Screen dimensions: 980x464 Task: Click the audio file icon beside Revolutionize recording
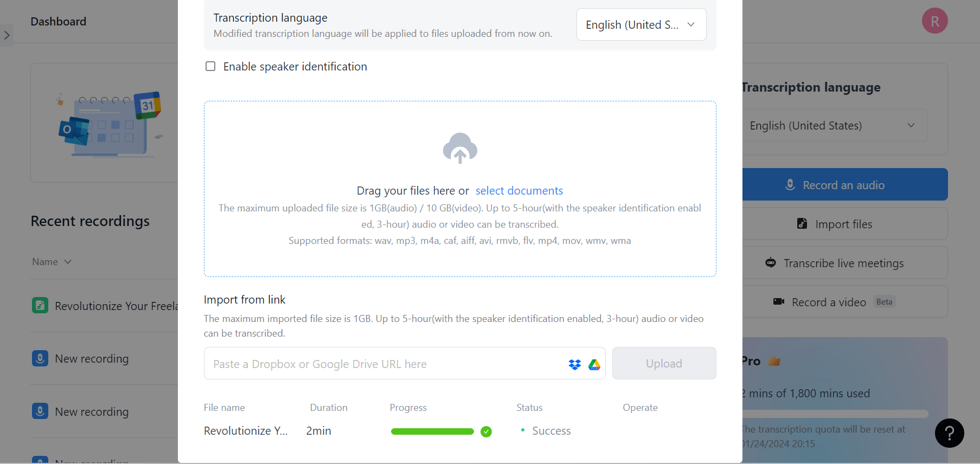[x=40, y=305]
